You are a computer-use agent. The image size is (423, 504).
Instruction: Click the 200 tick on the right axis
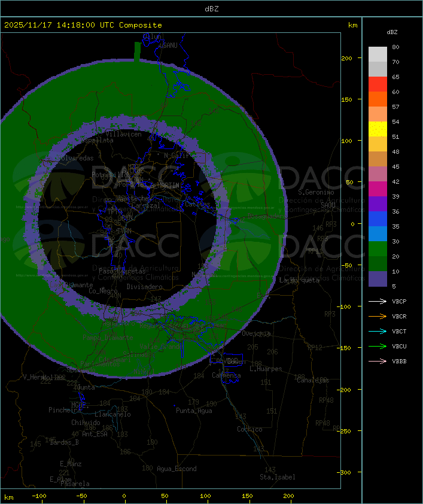[346, 58]
